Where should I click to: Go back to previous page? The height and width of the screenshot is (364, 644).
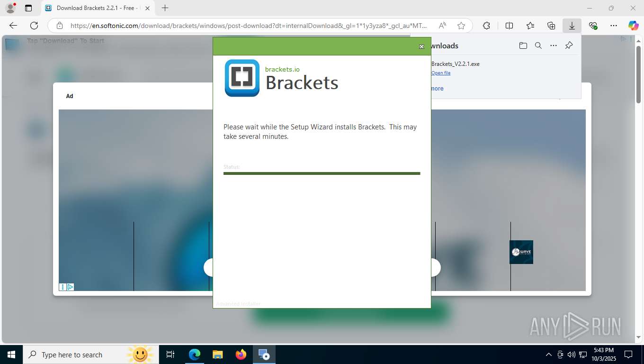click(13, 26)
